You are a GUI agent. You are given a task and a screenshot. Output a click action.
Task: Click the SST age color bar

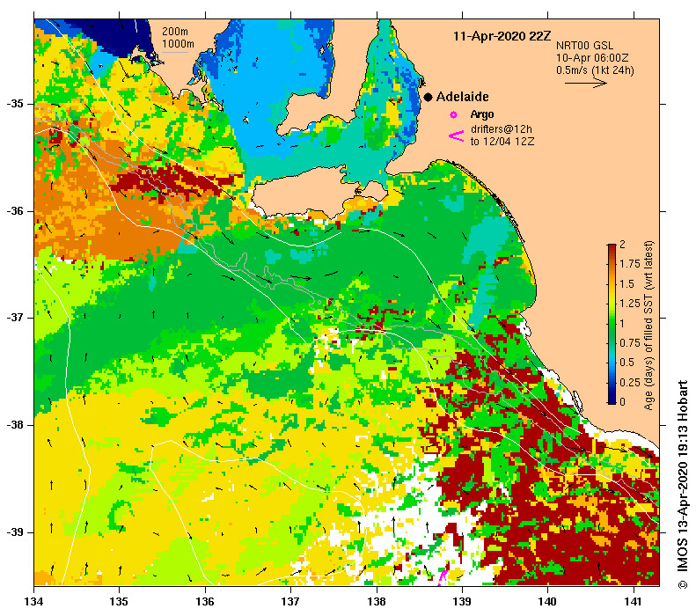point(612,324)
